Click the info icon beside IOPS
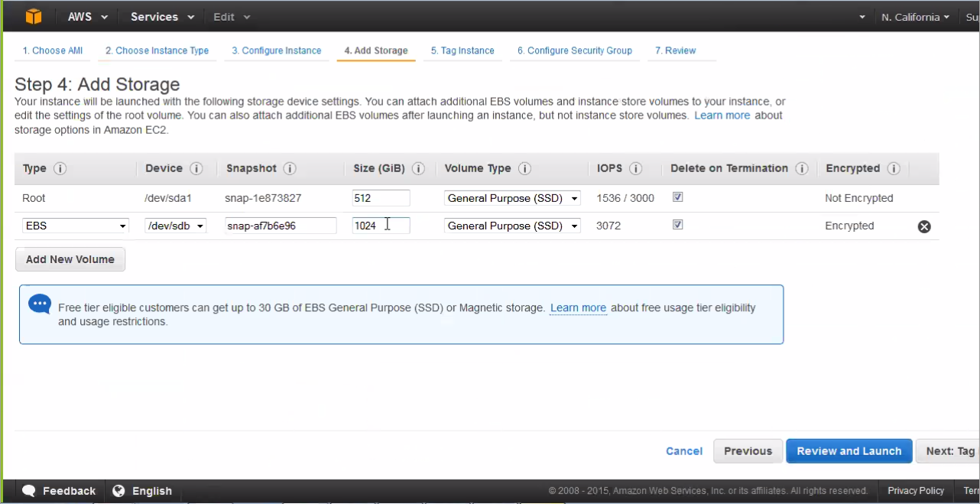Image resolution: width=980 pixels, height=504 pixels. click(x=635, y=169)
